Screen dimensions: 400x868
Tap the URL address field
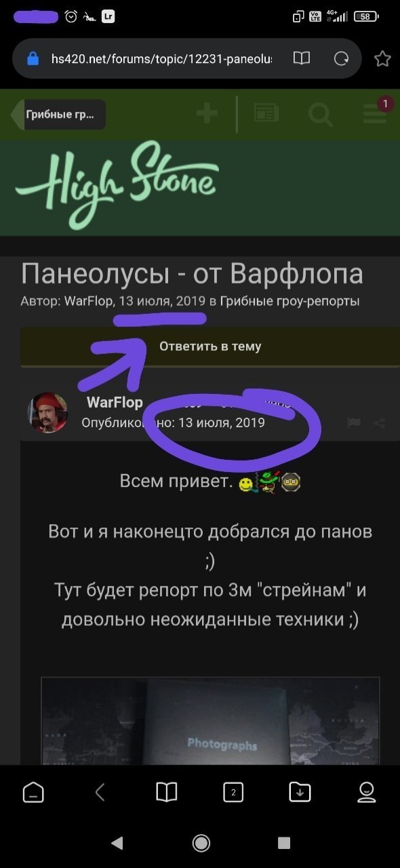[161, 59]
